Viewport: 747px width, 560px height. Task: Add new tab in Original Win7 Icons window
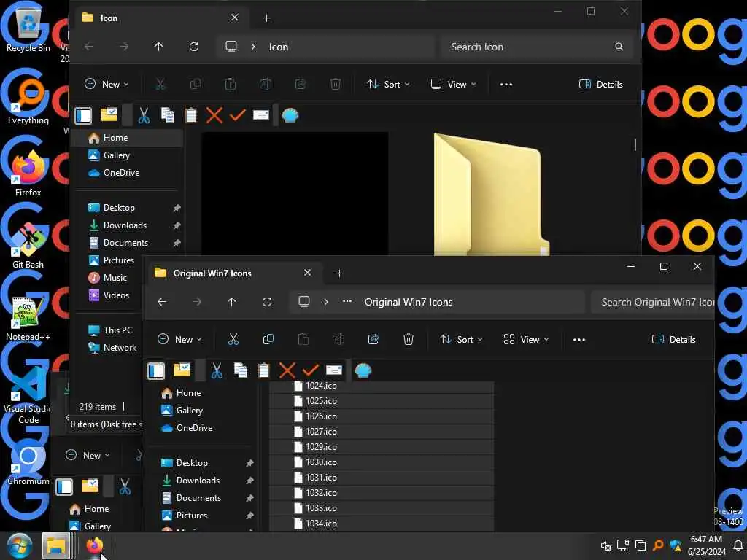(x=339, y=273)
